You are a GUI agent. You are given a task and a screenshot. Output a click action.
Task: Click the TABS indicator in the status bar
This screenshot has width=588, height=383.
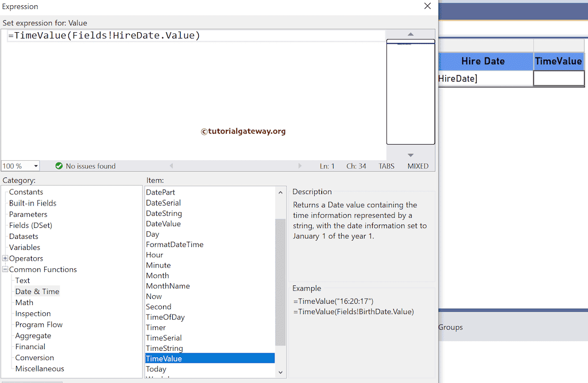tap(386, 166)
